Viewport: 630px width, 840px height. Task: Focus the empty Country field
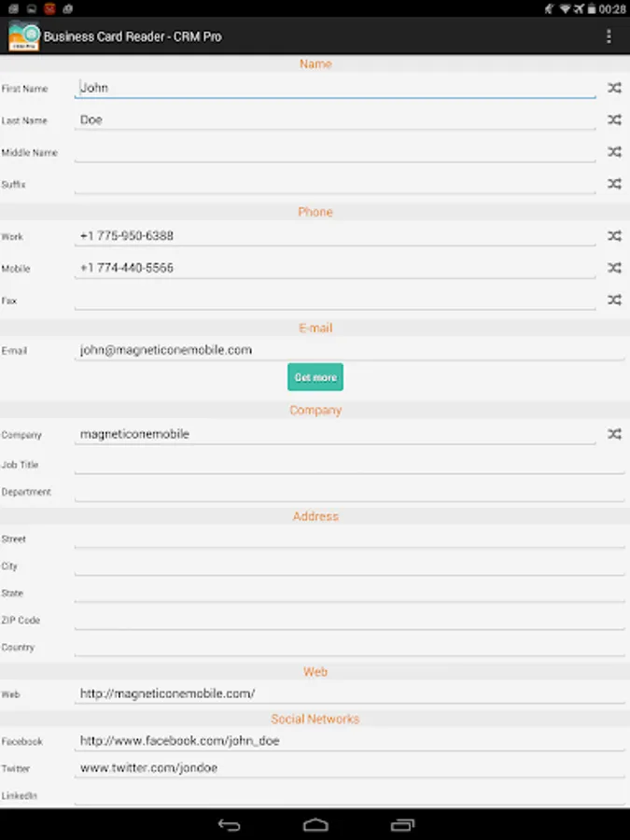coord(349,647)
